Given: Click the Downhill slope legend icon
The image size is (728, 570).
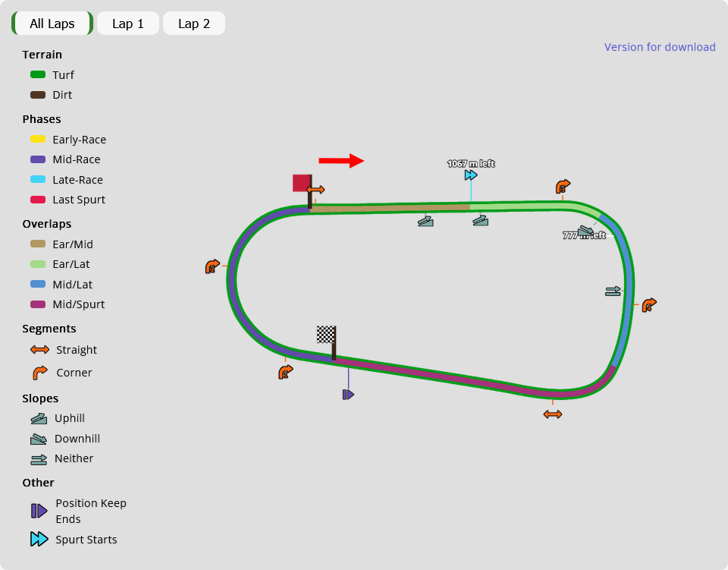Looking at the screenshot, I should [x=39, y=439].
